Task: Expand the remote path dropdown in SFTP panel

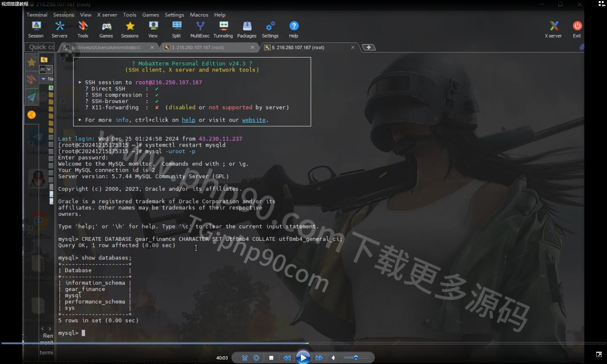Action: [x=49, y=69]
